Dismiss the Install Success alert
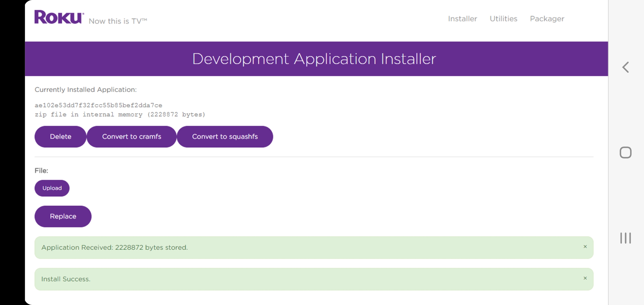Screen dimensions: 644x305 [x=585, y=278]
